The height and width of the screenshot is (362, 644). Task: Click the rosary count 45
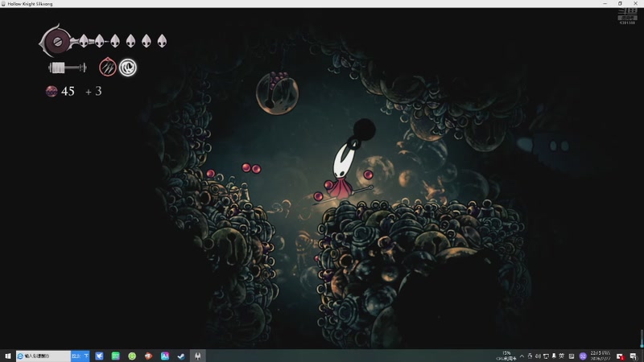click(x=68, y=91)
